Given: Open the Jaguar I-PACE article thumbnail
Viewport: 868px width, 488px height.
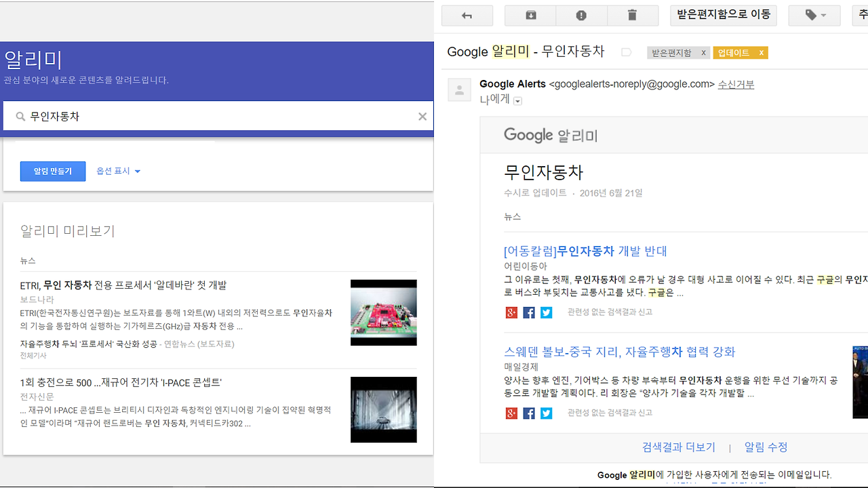Looking at the screenshot, I should point(383,409).
